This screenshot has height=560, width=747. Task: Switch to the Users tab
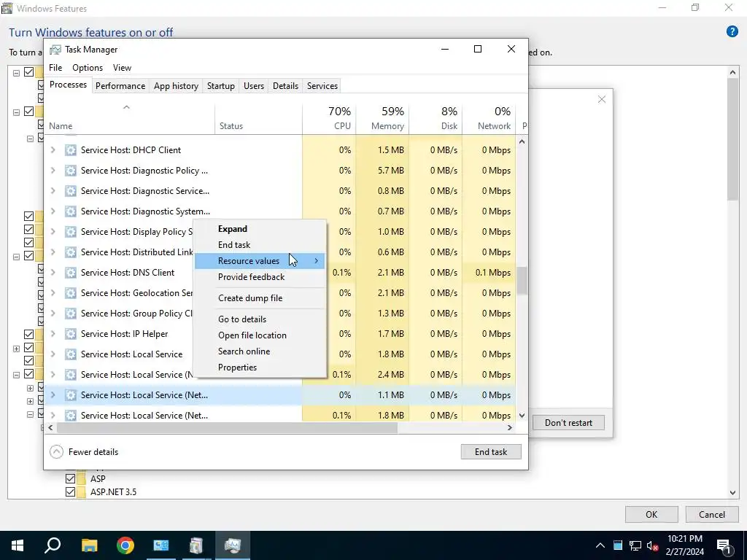click(x=253, y=86)
